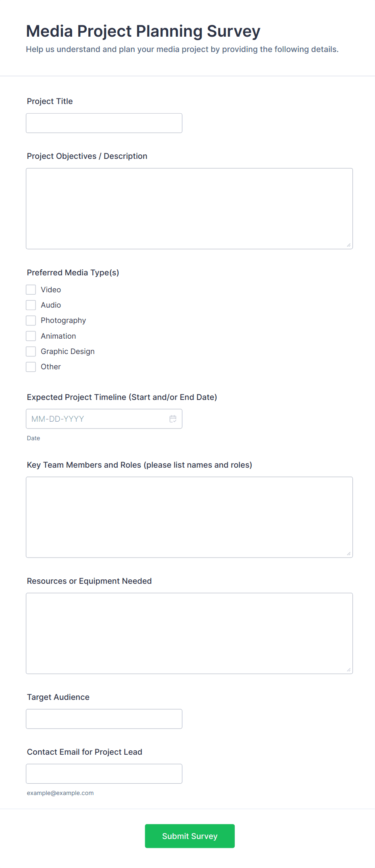This screenshot has height=868, width=375.
Task: Check the Graphic Design option
Action: pos(31,352)
